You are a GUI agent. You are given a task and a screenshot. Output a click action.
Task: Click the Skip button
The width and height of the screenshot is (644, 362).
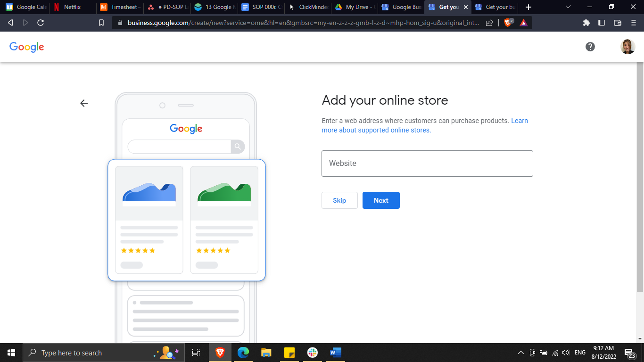[x=339, y=200]
